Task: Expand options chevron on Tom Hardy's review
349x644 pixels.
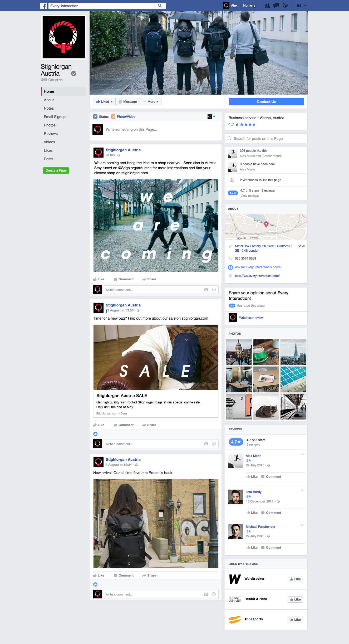Action: click(302, 490)
